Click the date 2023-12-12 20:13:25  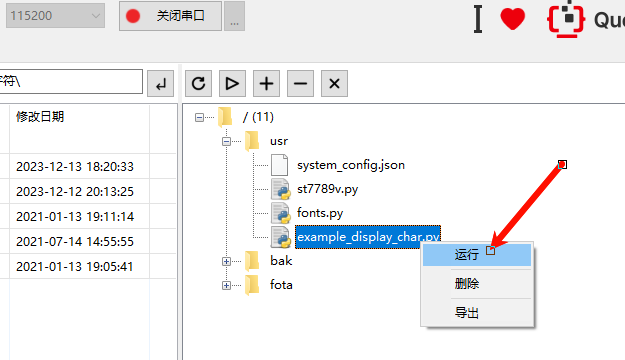coord(75,191)
